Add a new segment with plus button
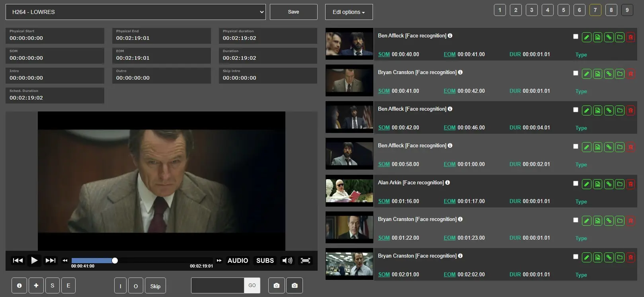The height and width of the screenshot is (297, 644). (x=36, y=285)
